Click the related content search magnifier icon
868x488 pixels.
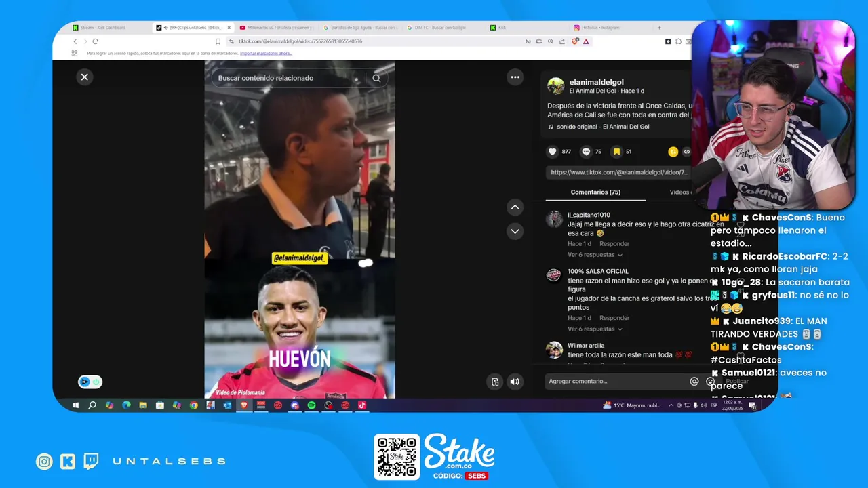tap(376, 78)
